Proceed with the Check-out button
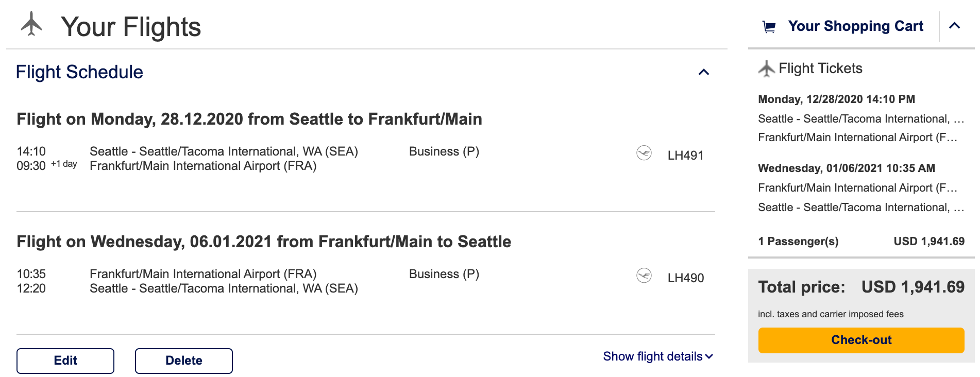This screenshot has height=377, width=980. pos(860,340)
